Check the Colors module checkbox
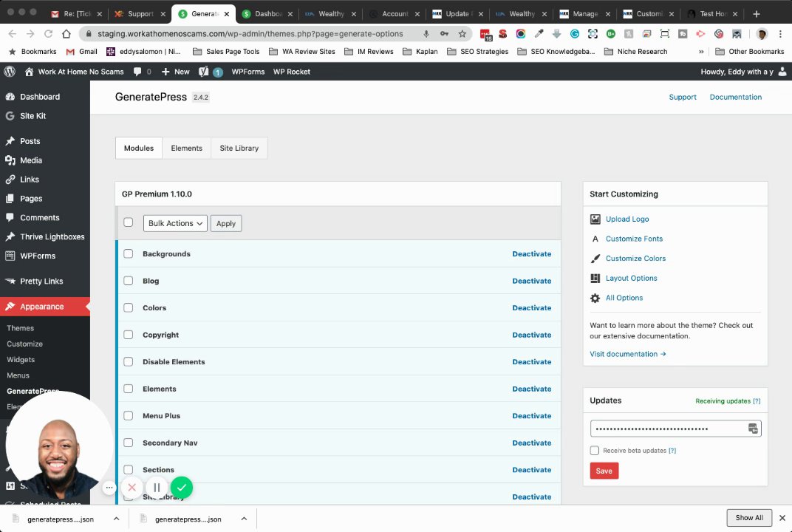 (x=129, y=307)
